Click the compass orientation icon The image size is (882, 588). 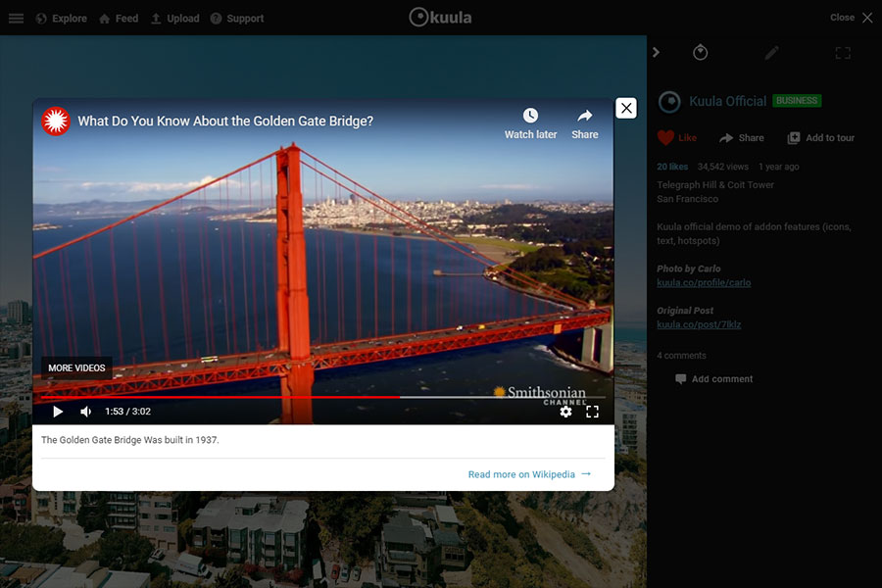pyautogui.click(x=701, y=52)
